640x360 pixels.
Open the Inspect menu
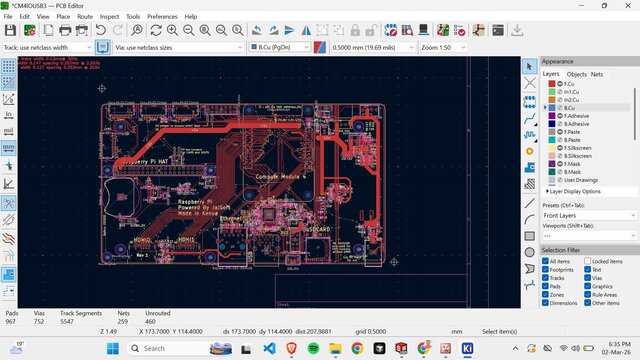[109, 16]
